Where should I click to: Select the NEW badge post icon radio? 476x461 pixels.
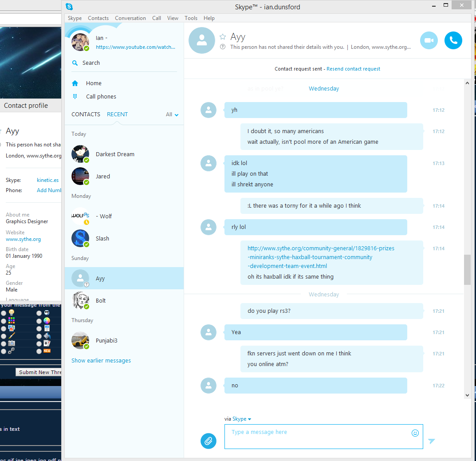(39, 351)
